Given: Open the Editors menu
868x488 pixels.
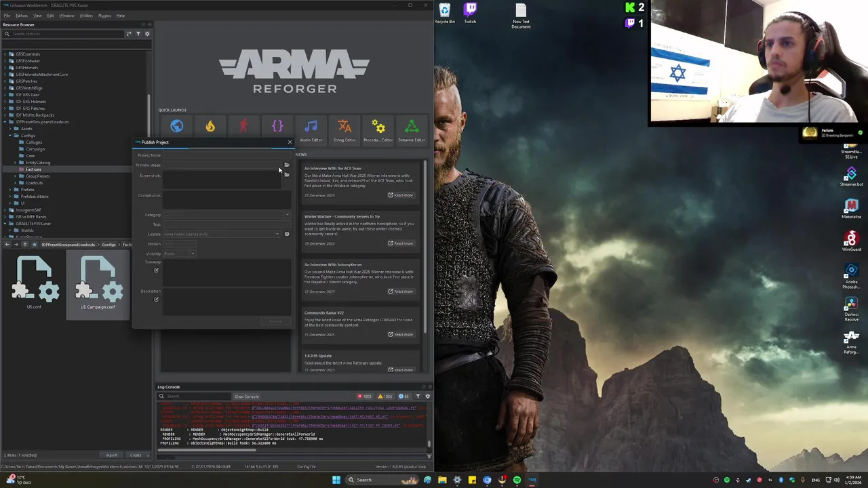Looking at the screenshot, I should pos(22,16).
